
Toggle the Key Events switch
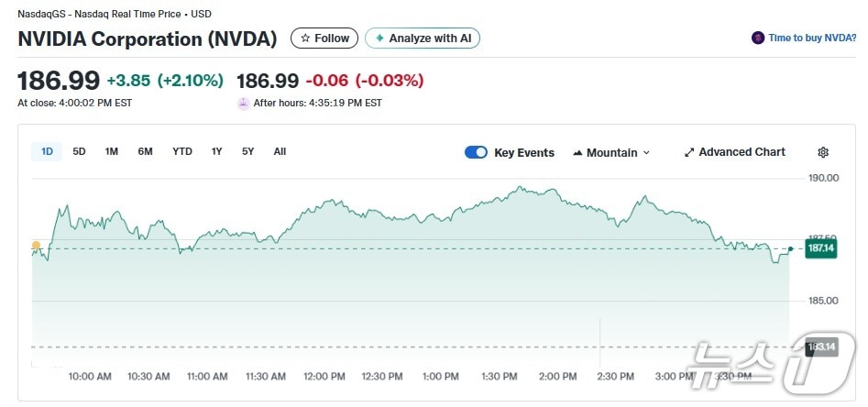click(x=476, y=153)
